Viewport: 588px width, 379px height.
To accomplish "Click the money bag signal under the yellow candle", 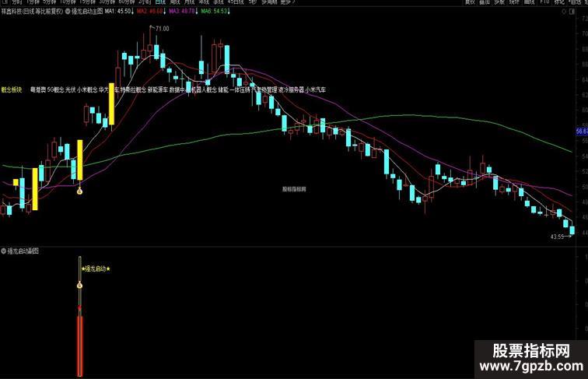I will point(79,191).
